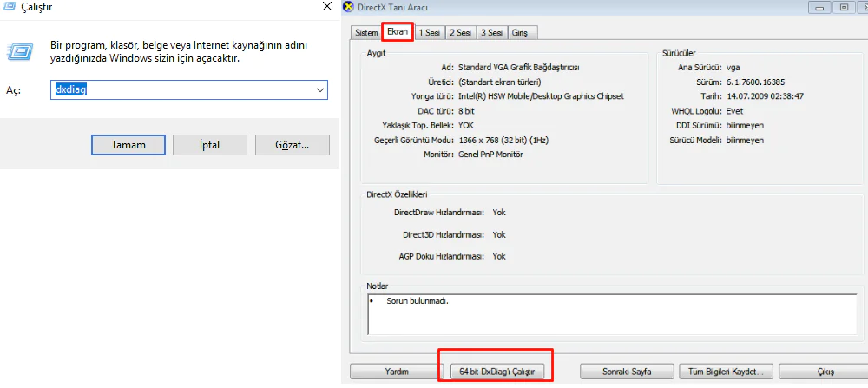The height and width of the screenshot is (388, 868).
Task: Open the 2 Sesi tab
Action: (460, 33)
